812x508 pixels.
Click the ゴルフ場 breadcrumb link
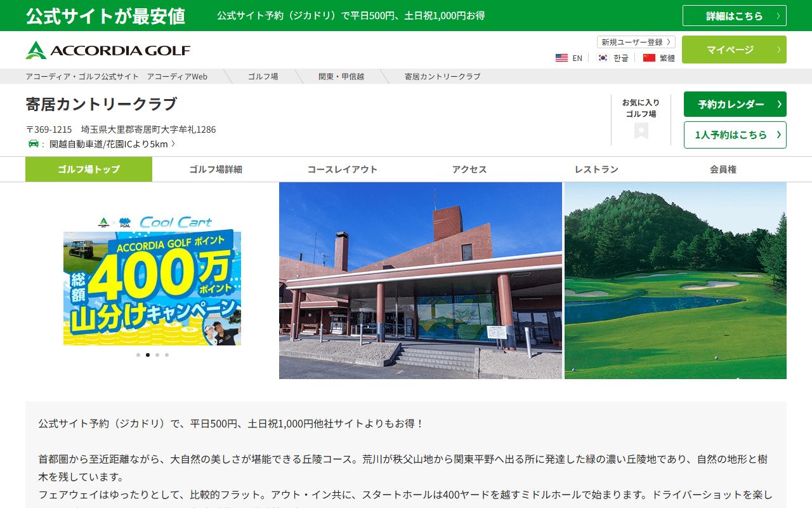pos(263,76)
